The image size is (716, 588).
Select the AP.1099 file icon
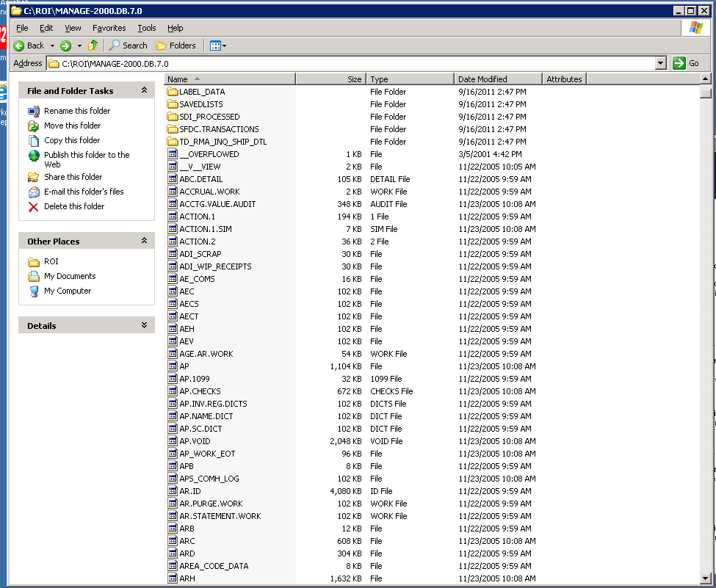[173, 379]
